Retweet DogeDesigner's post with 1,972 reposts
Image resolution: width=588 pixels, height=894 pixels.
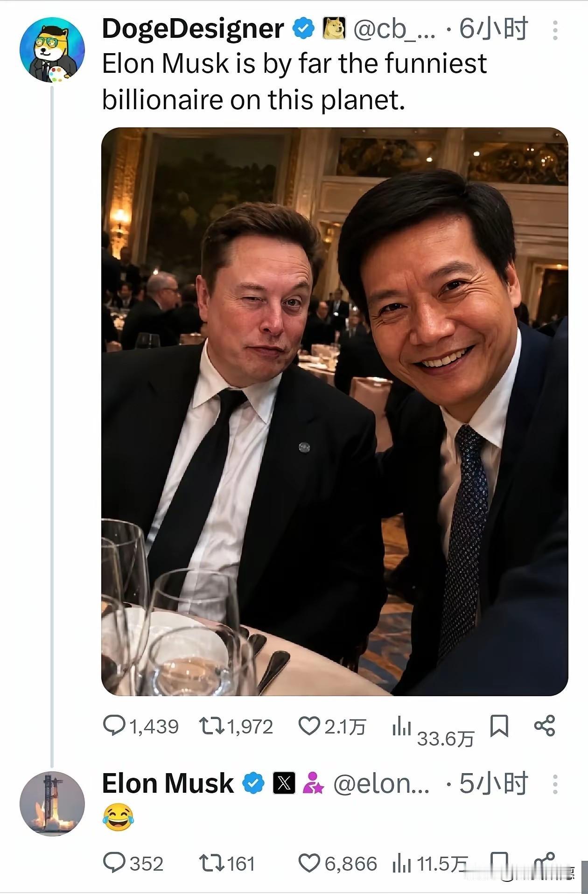[236, 726]
